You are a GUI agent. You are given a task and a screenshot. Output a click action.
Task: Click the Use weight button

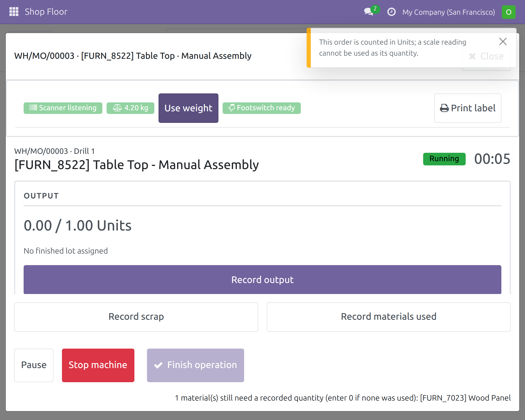coord(188,108)
